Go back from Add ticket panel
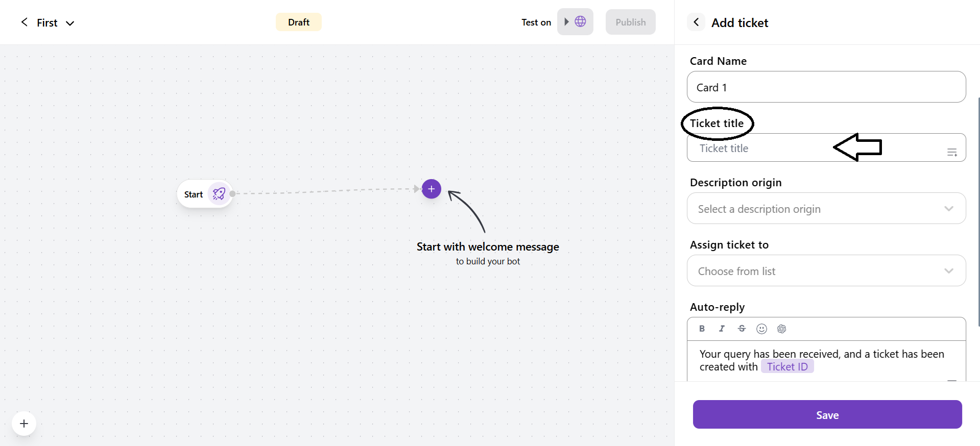 tap(696, 22)
